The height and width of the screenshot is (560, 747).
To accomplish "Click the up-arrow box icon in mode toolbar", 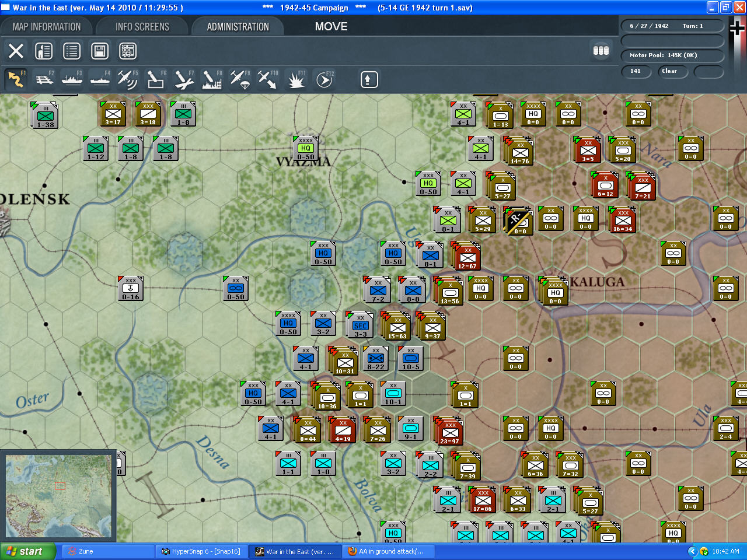I will click(369, 79).
